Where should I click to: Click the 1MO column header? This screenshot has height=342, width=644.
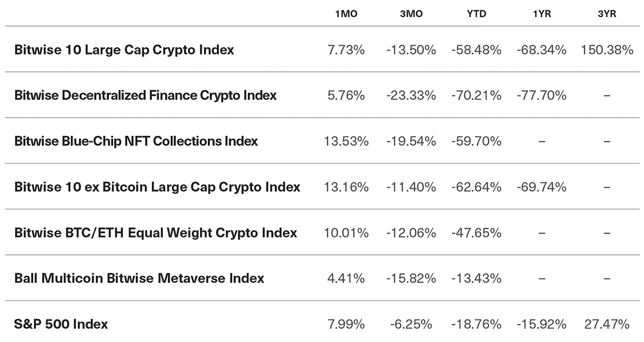[346, 14]
